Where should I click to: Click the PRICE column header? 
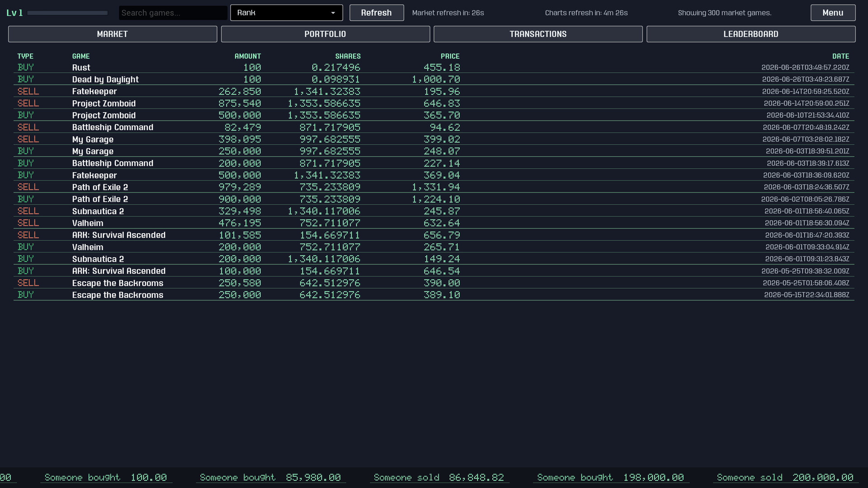point(450,56)
